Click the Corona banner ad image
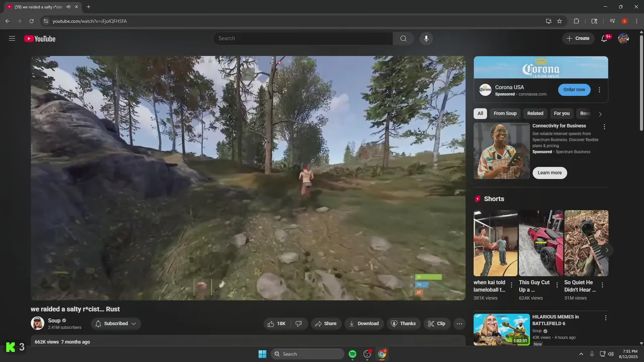This screenshot has width=644, height=362. pyautogui.click(x=541, y=67)
